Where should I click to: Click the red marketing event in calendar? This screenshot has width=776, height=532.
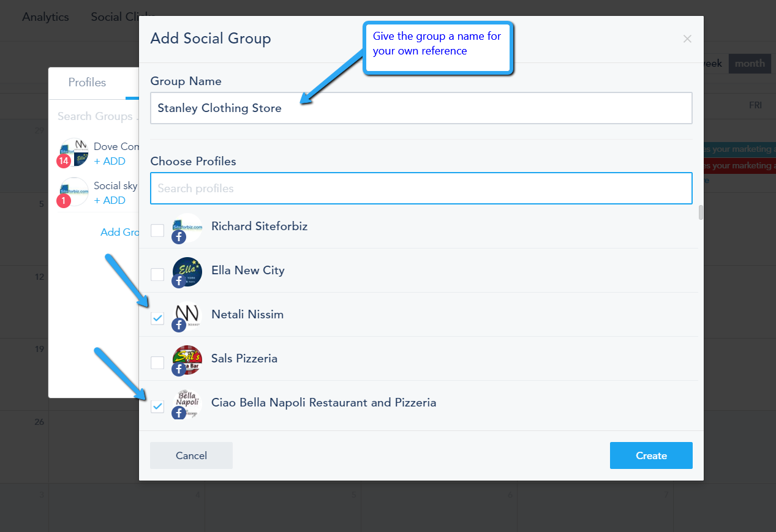point(740,166)
